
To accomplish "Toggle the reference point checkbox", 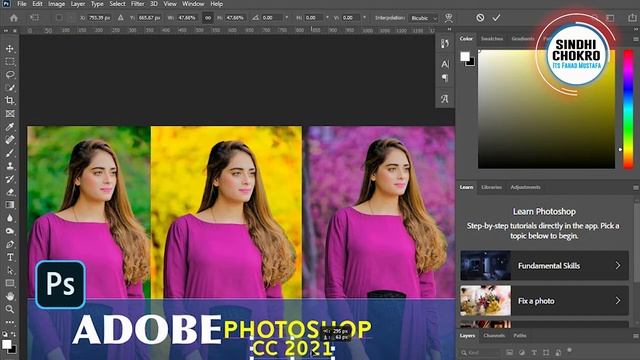I will coord(60,18).
